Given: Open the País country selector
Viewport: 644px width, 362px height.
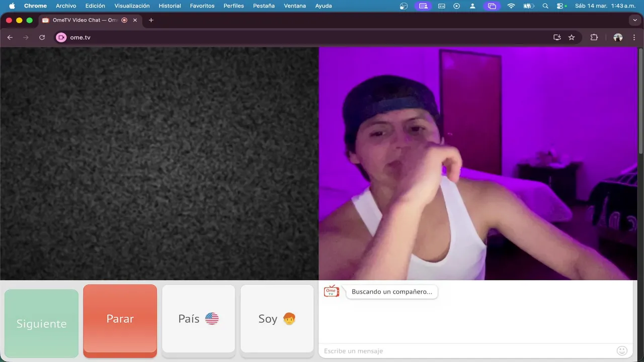Looking at the screenshot, I should pyautogui.click(x=198, y=319).
